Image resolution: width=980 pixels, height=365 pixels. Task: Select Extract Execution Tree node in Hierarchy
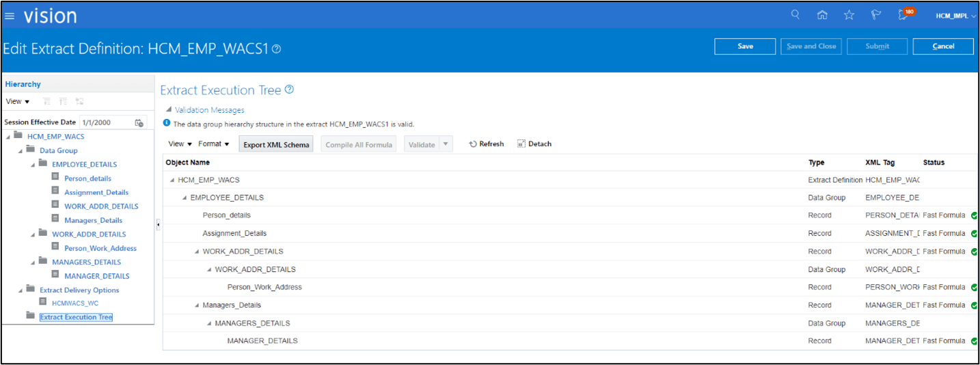(76, 317)
